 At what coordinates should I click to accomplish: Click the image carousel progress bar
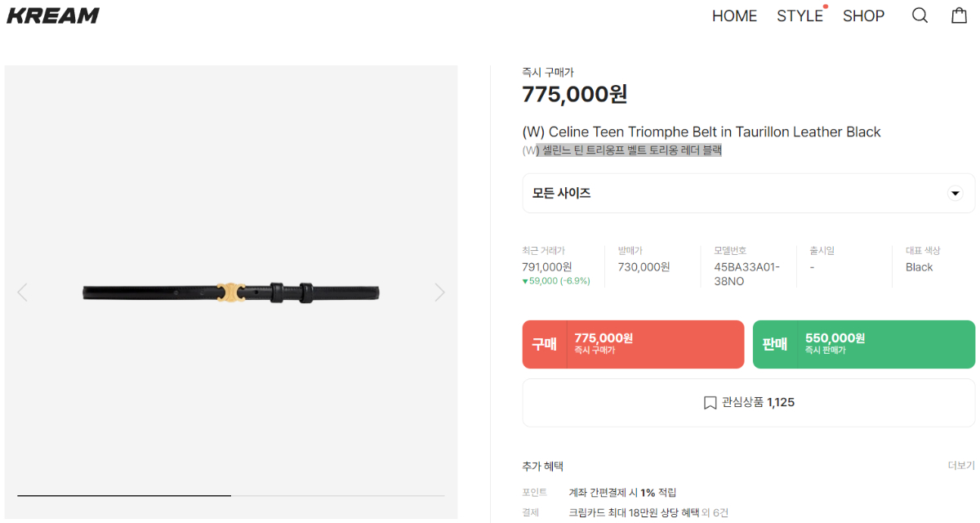tap(230, 495)
